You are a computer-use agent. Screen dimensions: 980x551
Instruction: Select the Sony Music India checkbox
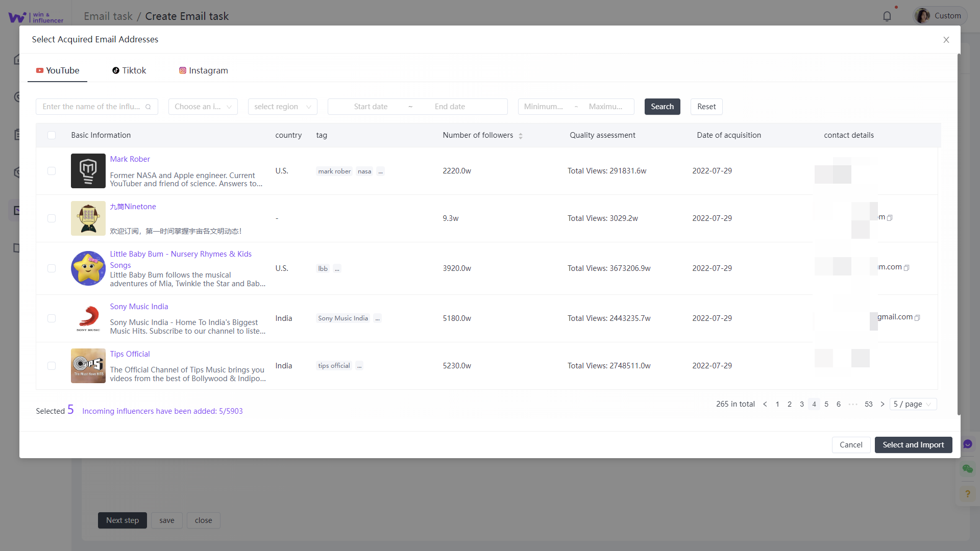(x=52, y=318)
